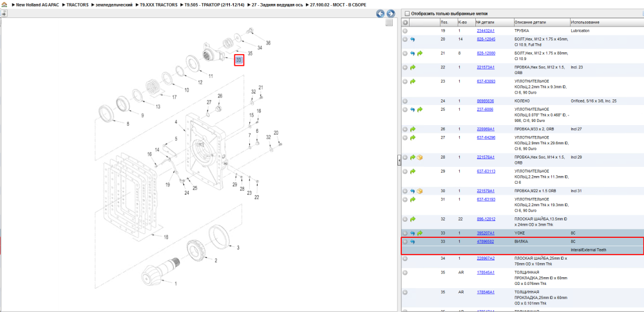
Task: Go to previous illustration with left arrow
Action: coord(381,14)
